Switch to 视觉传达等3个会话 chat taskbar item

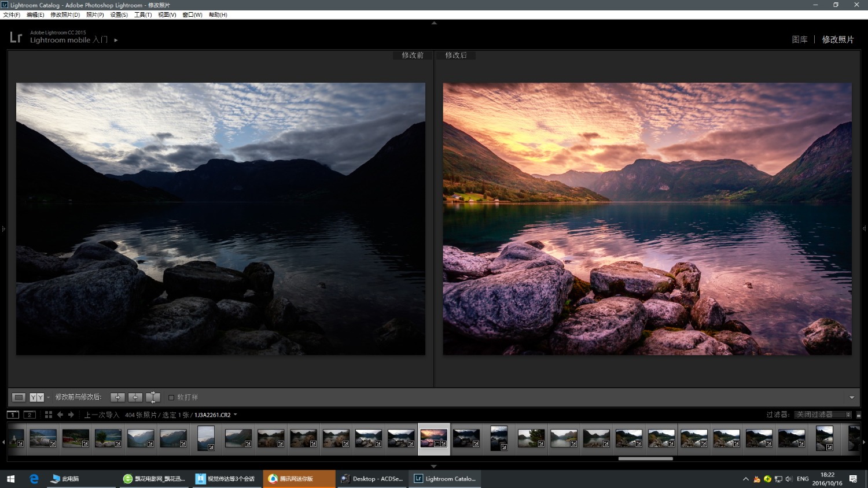pos(227,479)
